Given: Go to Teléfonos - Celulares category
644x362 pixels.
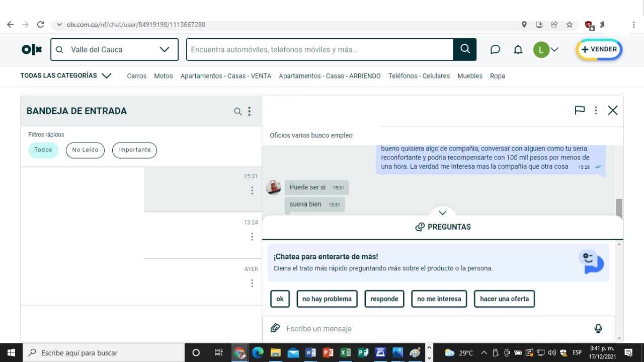Looking at the screenshot, I should pos(419,76).
